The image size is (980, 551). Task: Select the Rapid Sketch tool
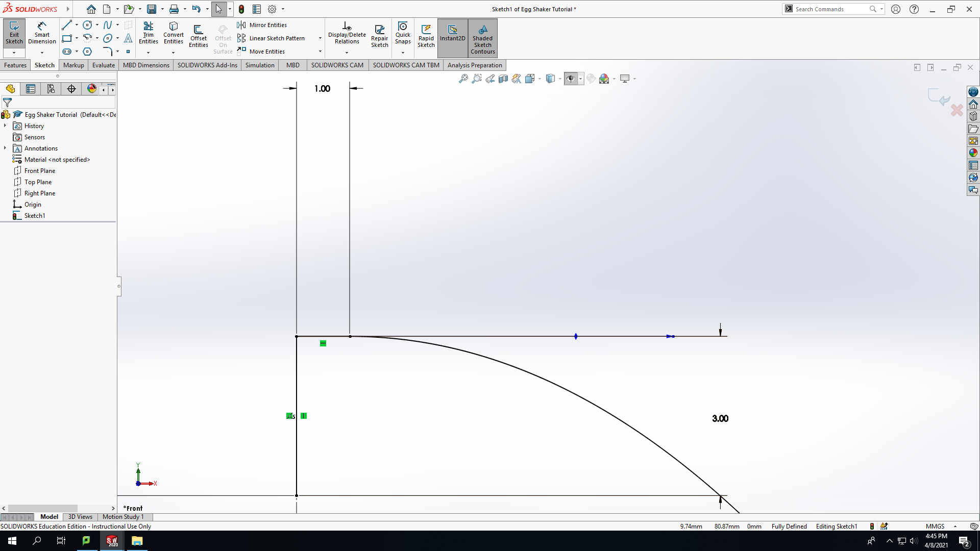[426, 36]
